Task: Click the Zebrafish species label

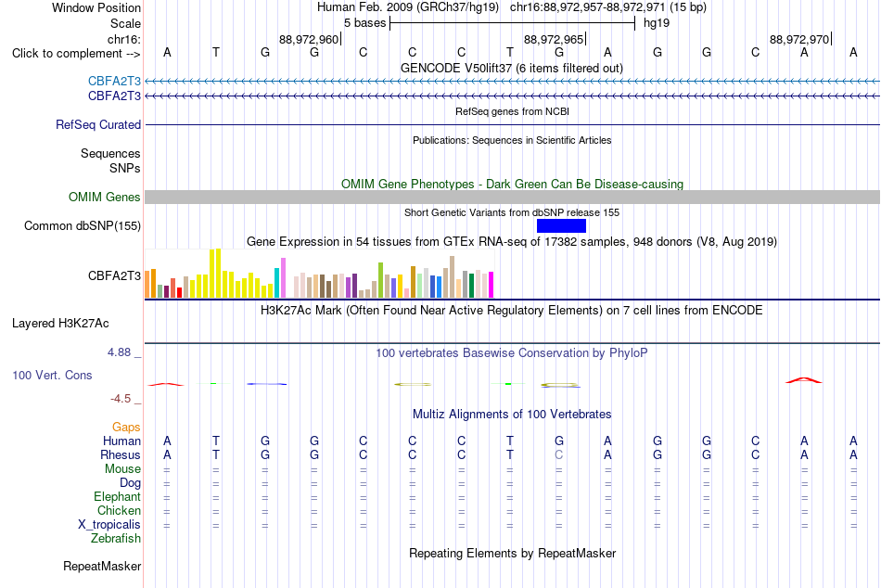Action: point(116,538)
